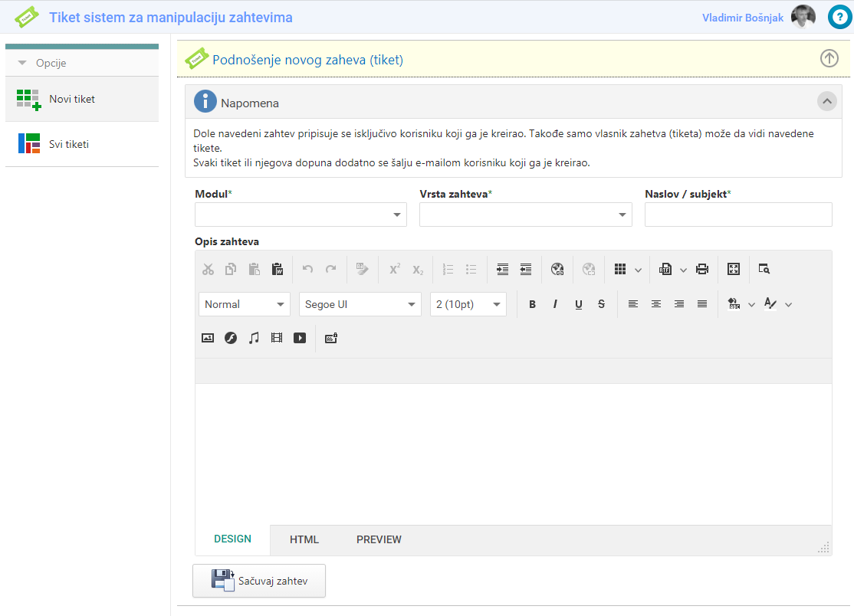Image resolution: width=854 pixels, height=616 pixels.
Task: Insert a hyperlink via the globe icon
Action: pos(557,269)
